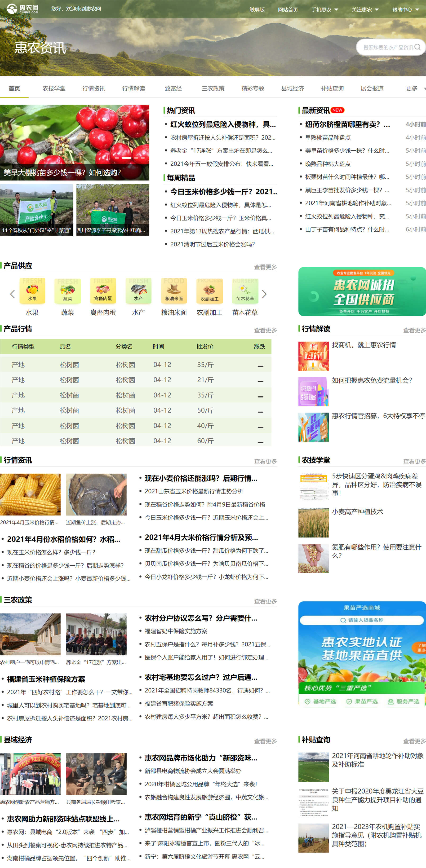This screenshot has width=426, height=868.
Task: Open article 农村分户协议怎么写
Action: [201, 618]
